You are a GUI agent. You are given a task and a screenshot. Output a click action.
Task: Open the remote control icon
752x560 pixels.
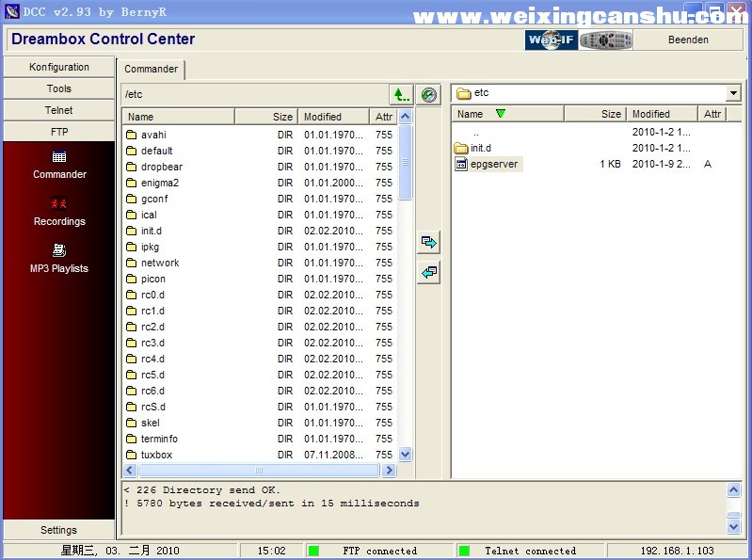[x=606, y=40]
